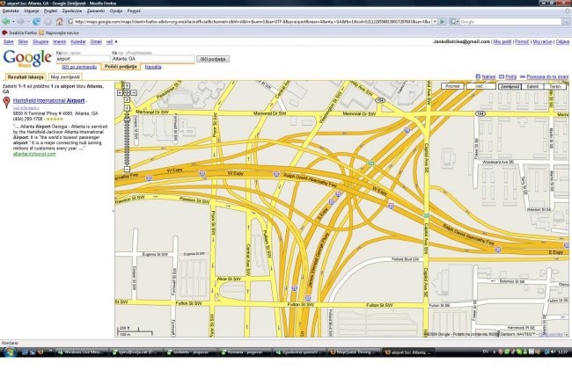572x392 pixels.
Task: Open the Koledar link
Action: (78, 42)
